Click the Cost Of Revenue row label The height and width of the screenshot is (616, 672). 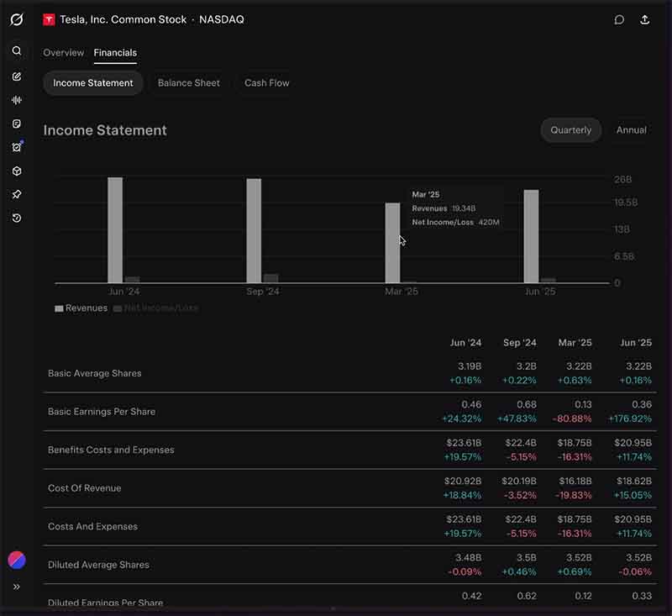click(85, 487)
